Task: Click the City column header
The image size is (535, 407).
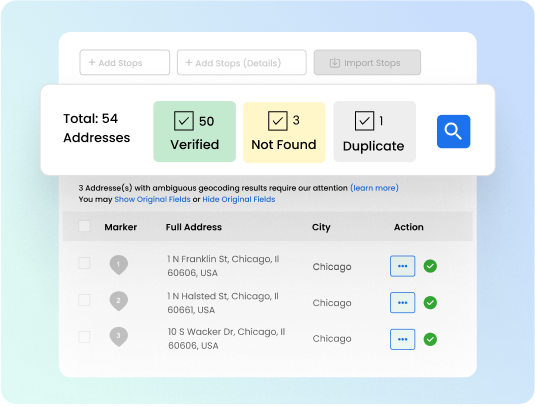Action: coord(321,227)
